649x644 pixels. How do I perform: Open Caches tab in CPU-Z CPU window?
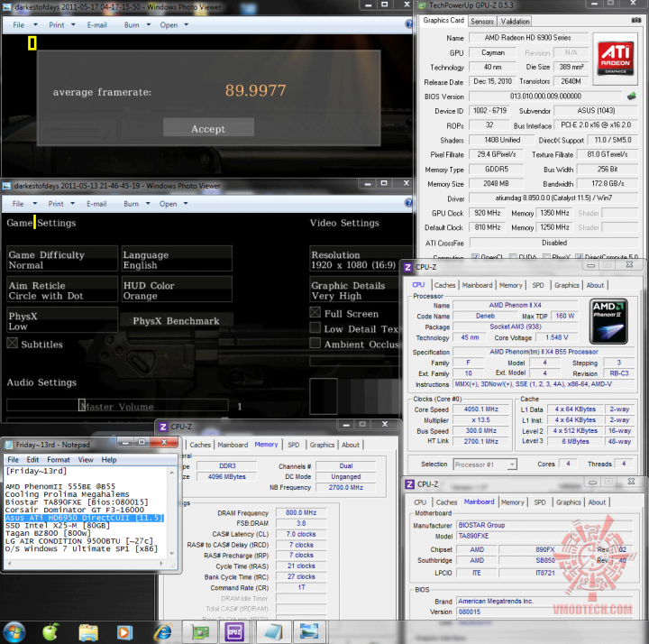pyautogui.click(x=445, y=285)
